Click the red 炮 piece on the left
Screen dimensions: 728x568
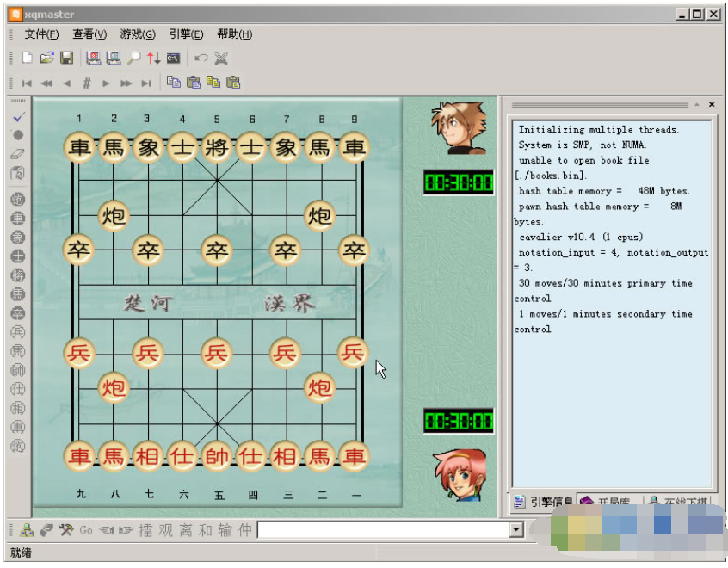click(114, 387)
